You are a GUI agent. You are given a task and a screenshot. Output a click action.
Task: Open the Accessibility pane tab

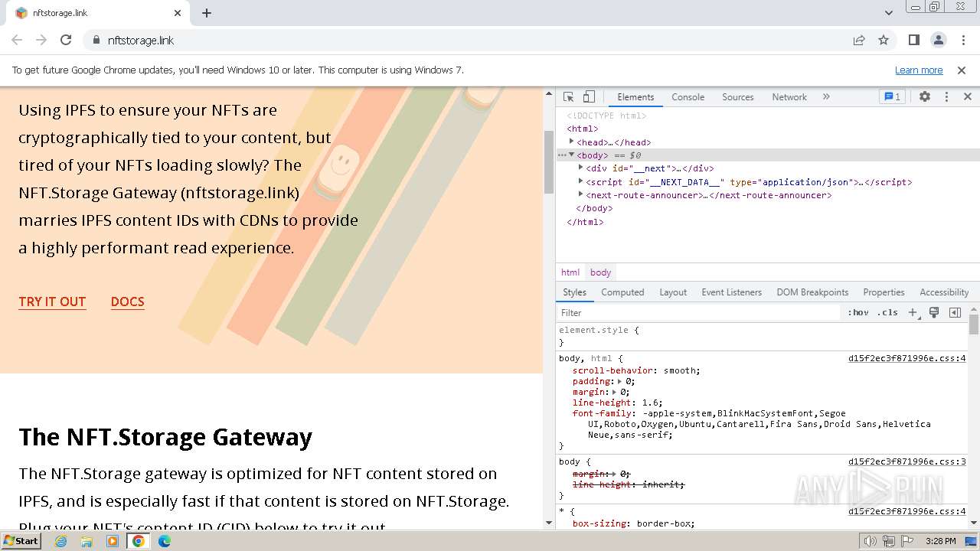click(x=944, y=292)
